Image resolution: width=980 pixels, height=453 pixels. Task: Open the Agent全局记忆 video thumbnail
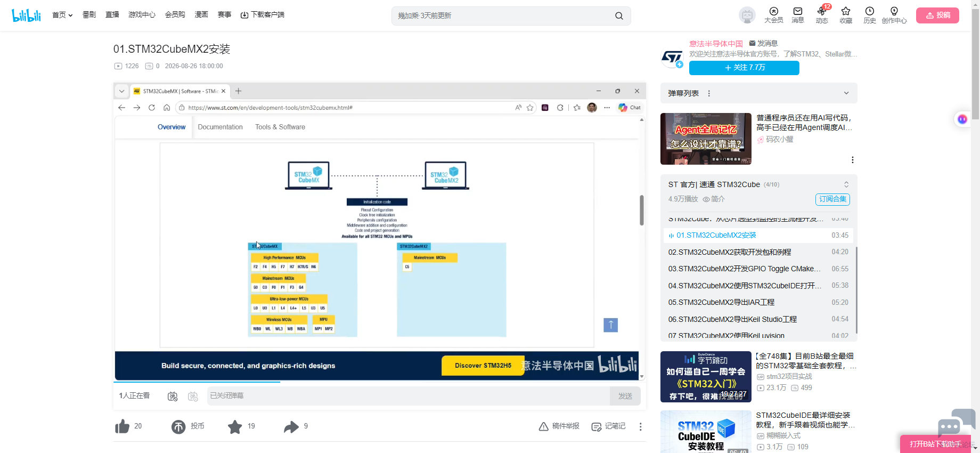pos(706,139)
